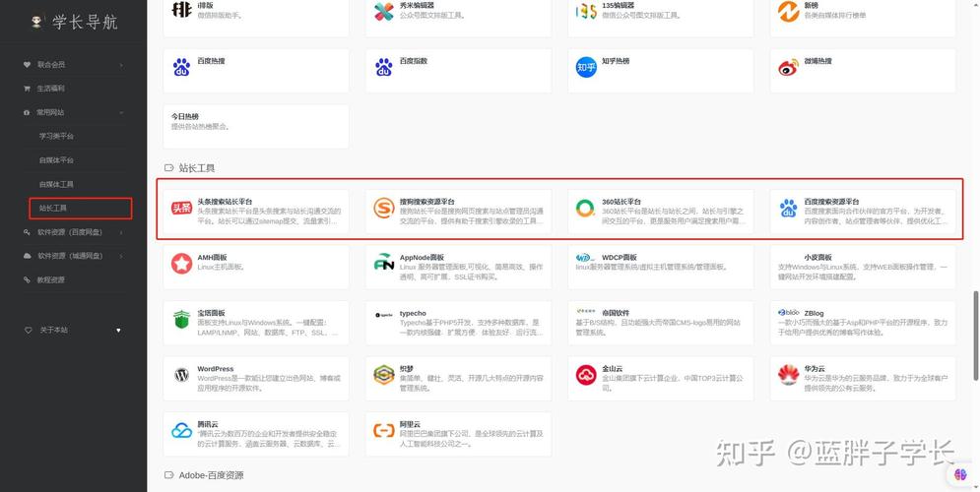
Task: Click the 阿里云 card title text
Action: (x=410, y=424)
